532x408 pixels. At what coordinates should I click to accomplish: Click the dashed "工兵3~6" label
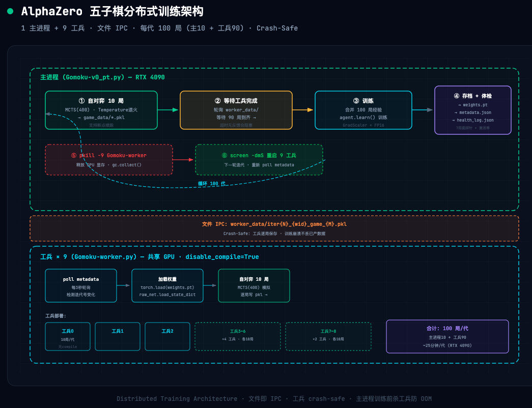point(238,331)
